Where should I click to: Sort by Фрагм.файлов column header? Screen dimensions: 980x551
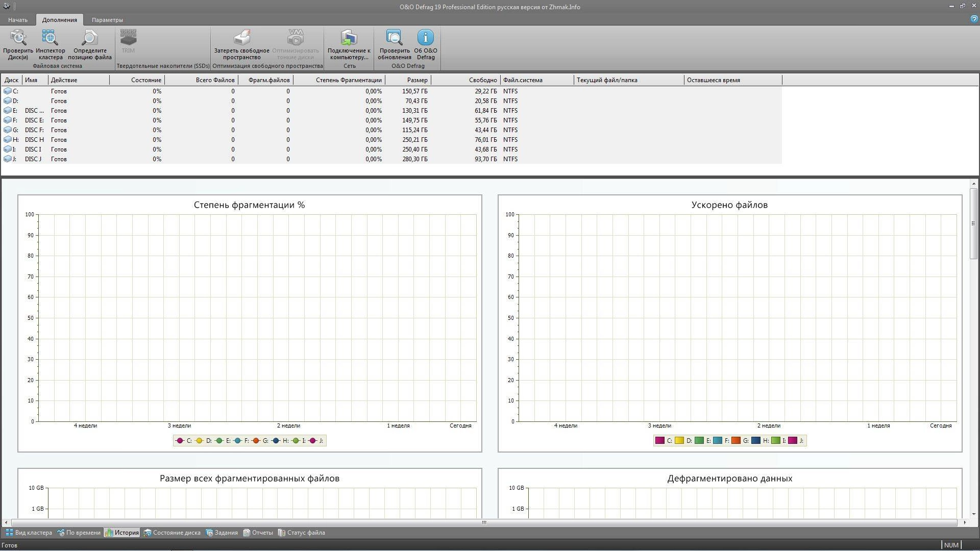click(x=265, y=80)
